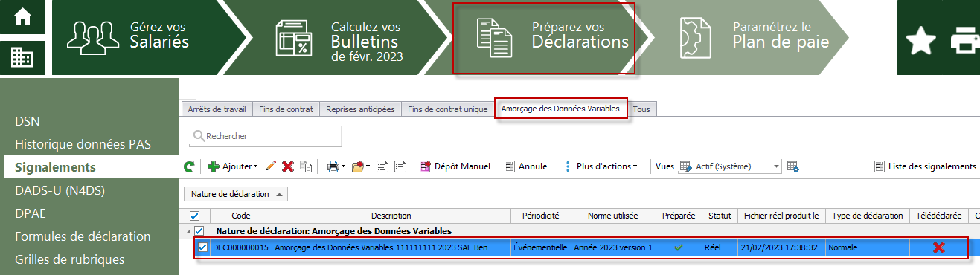Select DADS-U (N4DS) in the sidebar
Viewport: 980px width, 275px height.
[60, 190]
